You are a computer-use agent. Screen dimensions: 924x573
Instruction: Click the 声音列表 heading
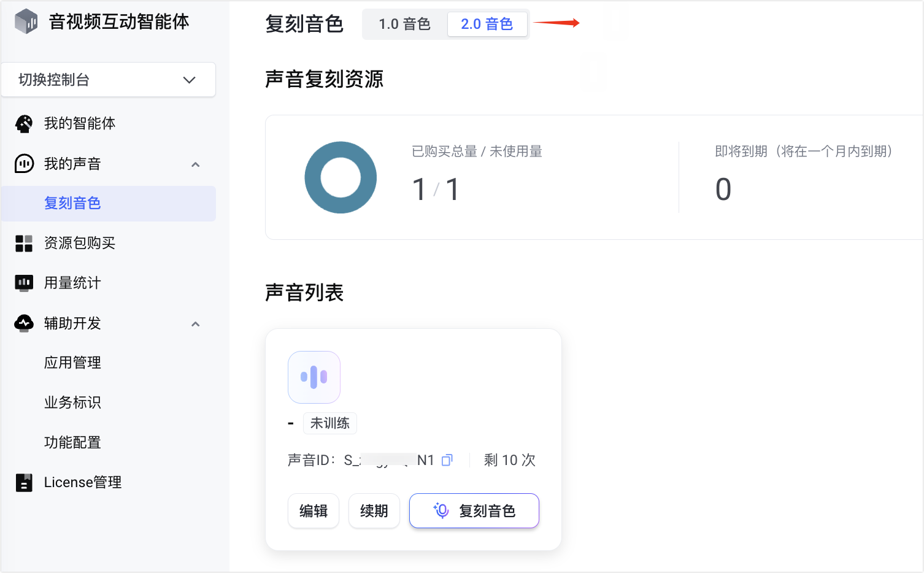click(x=304, y=293)
